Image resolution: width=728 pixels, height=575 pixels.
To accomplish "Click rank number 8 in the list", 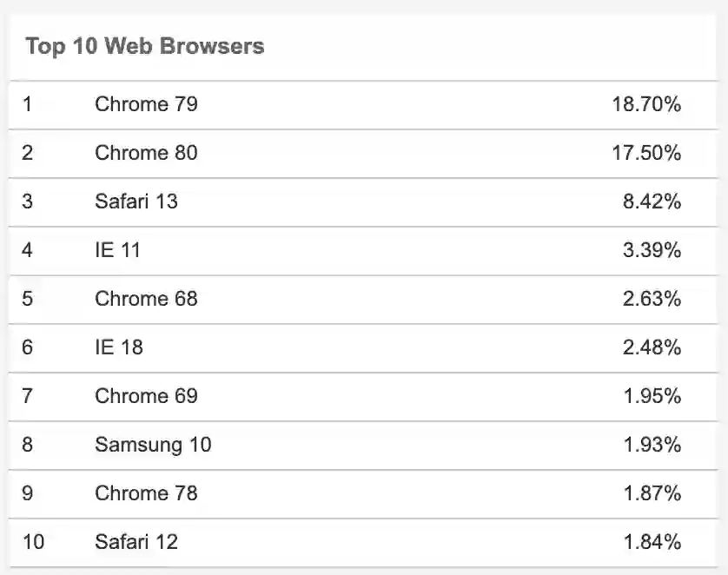I will (x=28, y=445).
